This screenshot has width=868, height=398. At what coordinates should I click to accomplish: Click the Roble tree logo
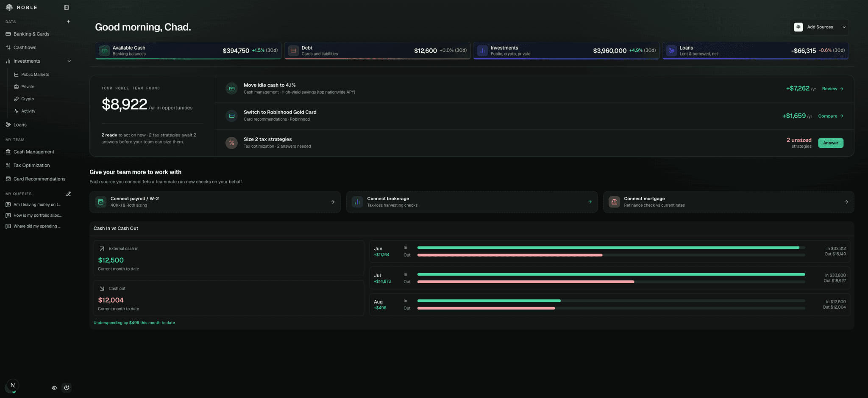point(9,8)
